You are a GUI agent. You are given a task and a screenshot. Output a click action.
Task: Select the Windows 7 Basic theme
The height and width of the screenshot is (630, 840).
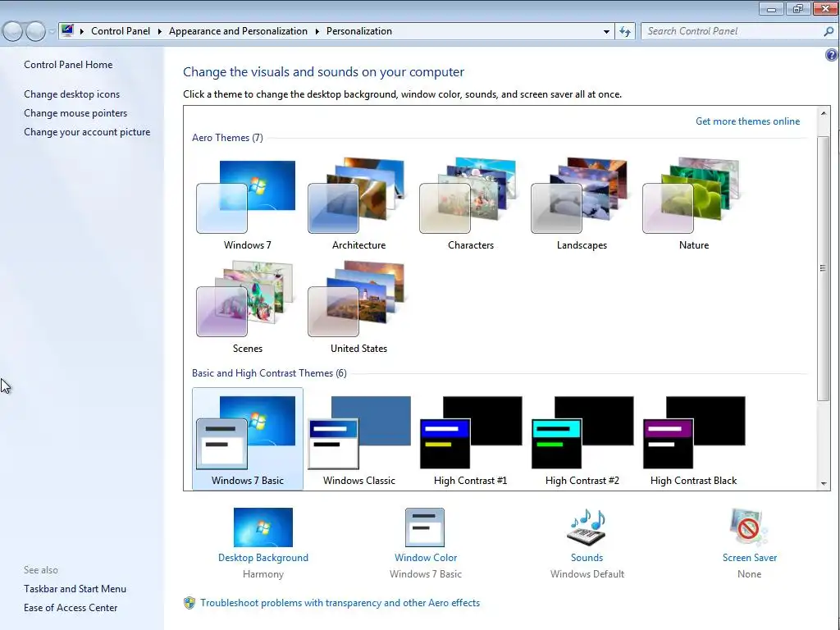[247, 439]
